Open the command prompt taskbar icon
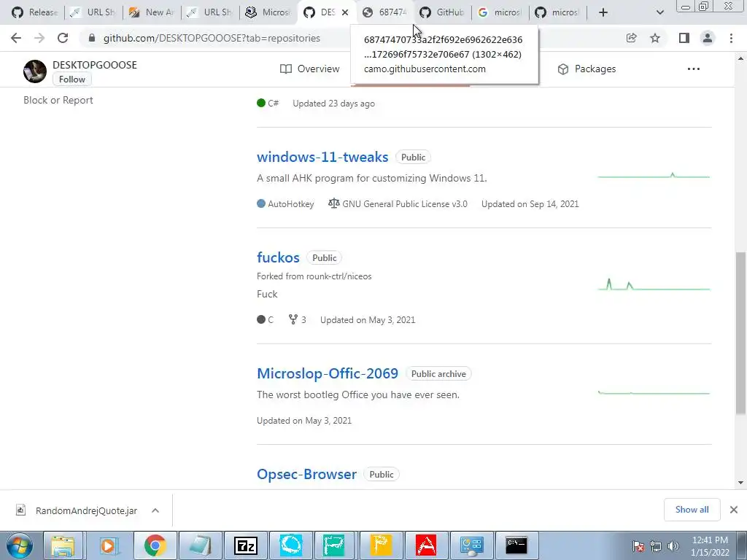Screen dimensions: 747x560 click(516, 545)
